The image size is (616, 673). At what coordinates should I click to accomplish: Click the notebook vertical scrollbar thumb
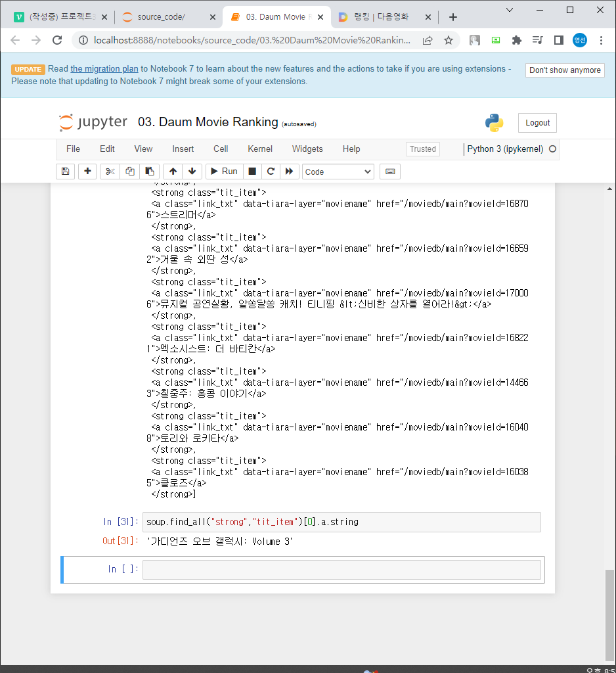click(609, 615)
